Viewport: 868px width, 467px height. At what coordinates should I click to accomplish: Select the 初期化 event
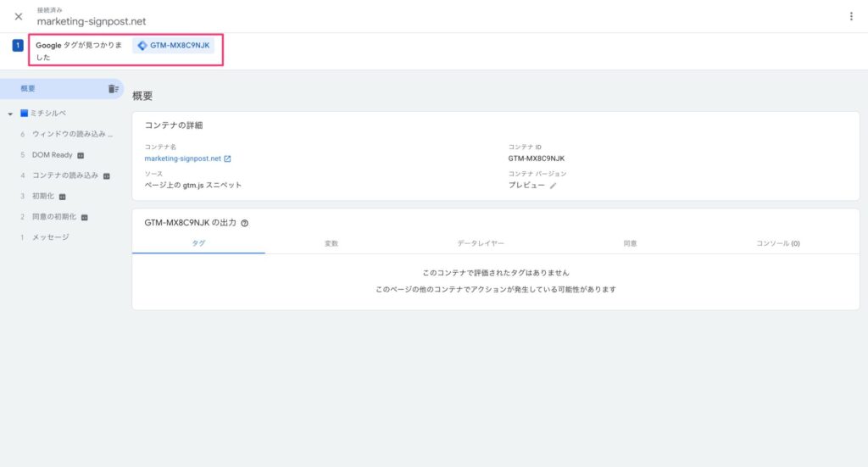[42, 196]
